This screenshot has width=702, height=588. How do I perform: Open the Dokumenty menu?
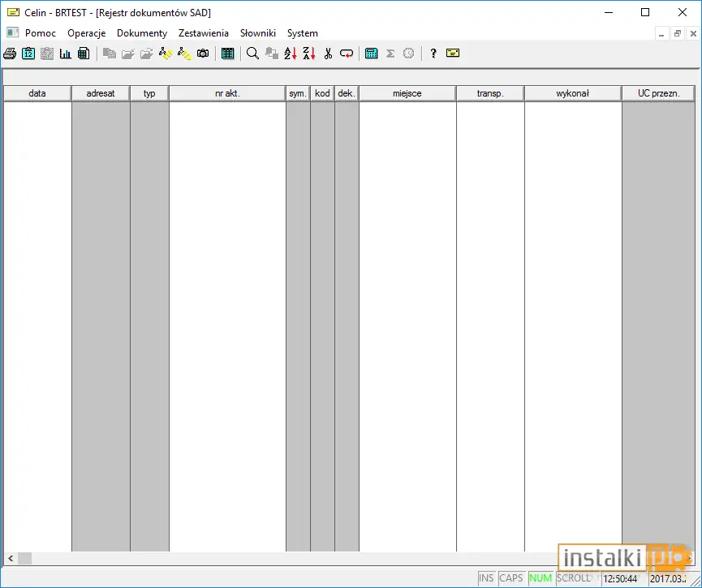click(142, 33)
